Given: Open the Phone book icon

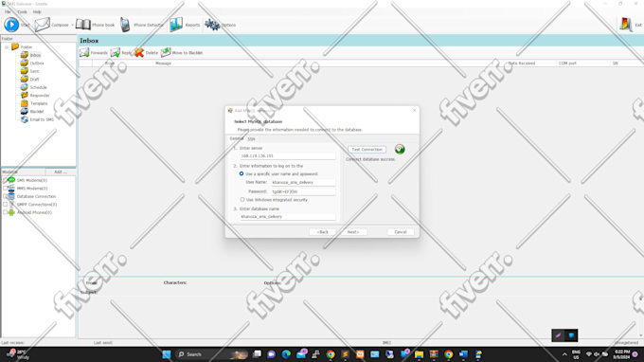Looking at the screenshot, I should click(83, 25).
